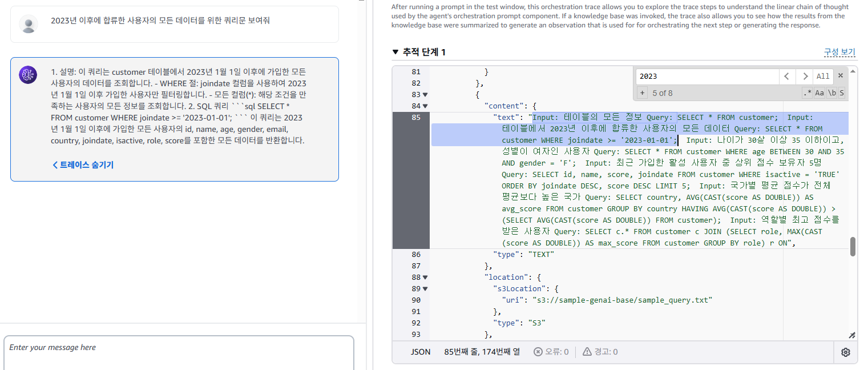
Task: Toggle search in selection S option
Action: (x=842, y=92)
